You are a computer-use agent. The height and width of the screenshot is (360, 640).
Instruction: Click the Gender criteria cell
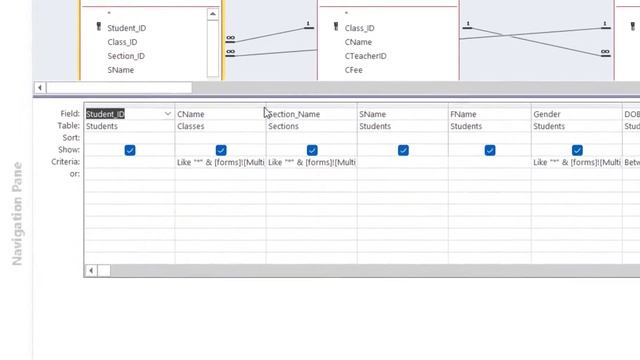pos(577,162)
